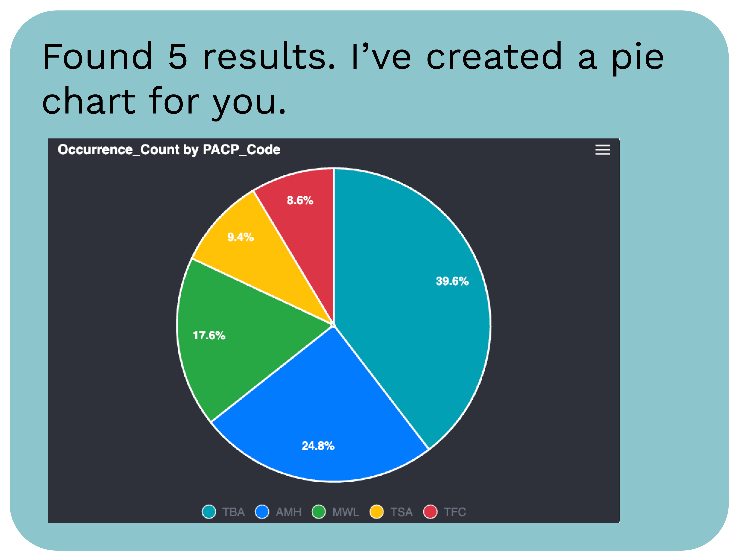Click the Occurrence_Count by PACP_Code title
This screenshot has width=739, height=560.
169,150
